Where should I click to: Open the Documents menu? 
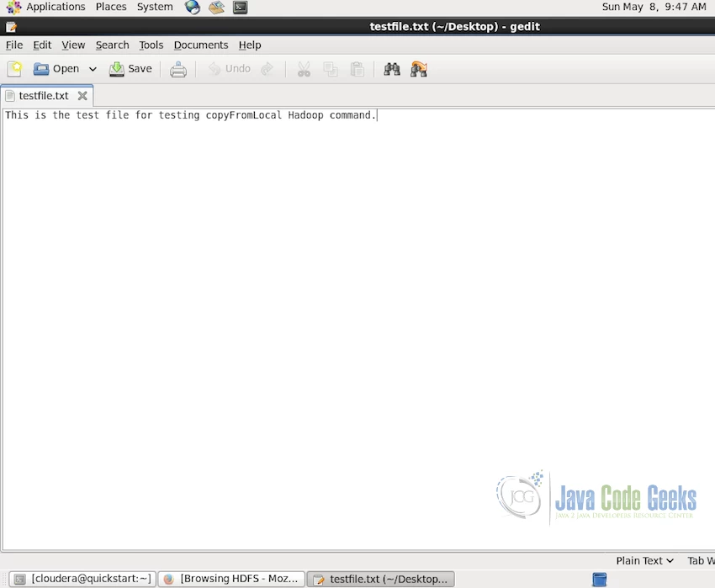point(201,45)
